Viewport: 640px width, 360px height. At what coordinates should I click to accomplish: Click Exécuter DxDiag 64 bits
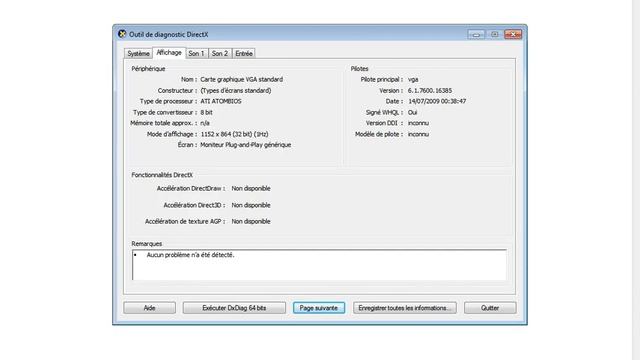(234, 308)
